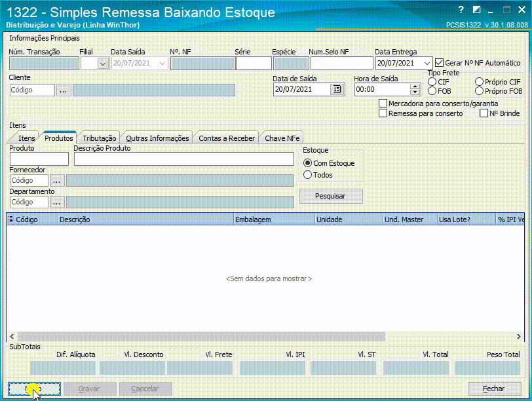Screen dimensions: 532x401
Task: Select Próprio CIF freight option
Action: pyautogui.click(x=479, y=82)
